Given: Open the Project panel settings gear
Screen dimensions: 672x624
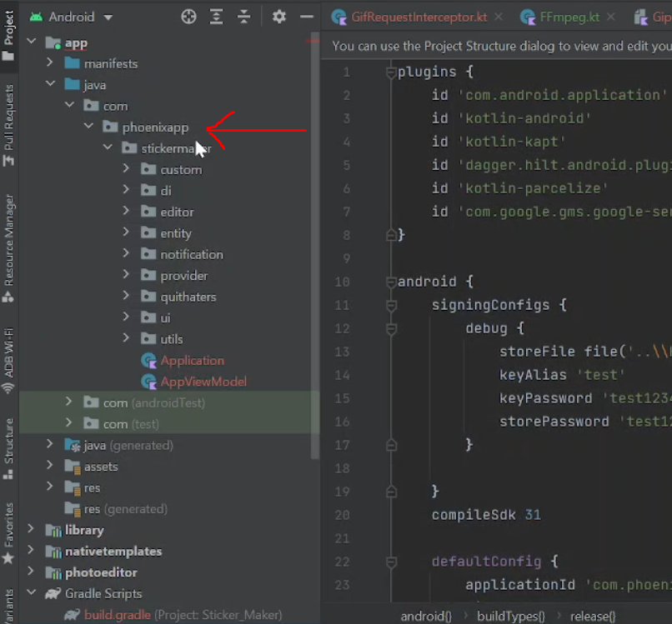Looking at the screenshot, I should [279, 17].
